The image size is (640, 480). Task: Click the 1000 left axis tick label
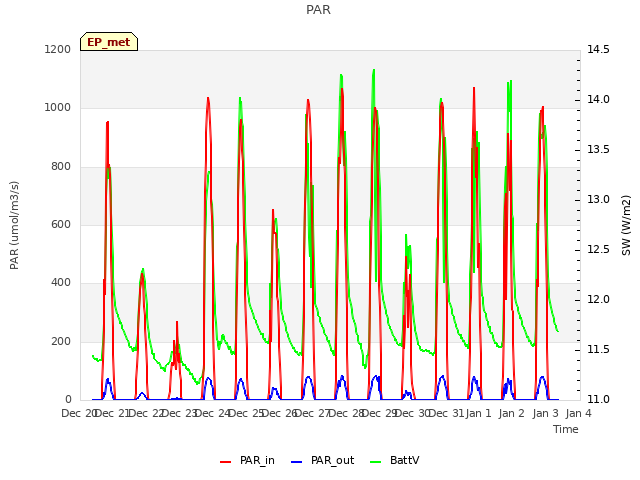[58, 108]
